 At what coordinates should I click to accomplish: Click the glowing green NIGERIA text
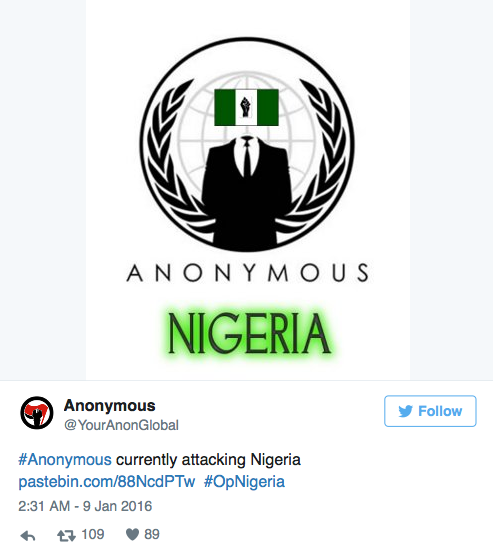[x=249, y=333]
